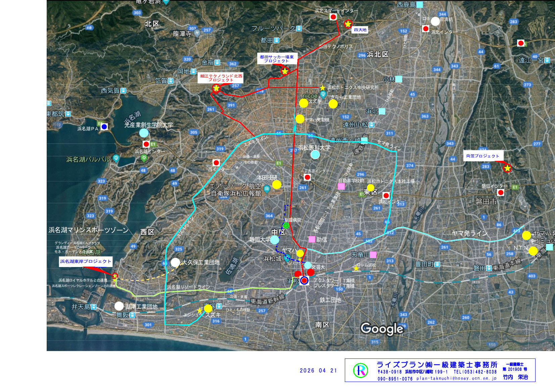This screenshot has width=555, height=392.
Task: Click the 第 201908 号 license number
Action: (x=515, y=369)
